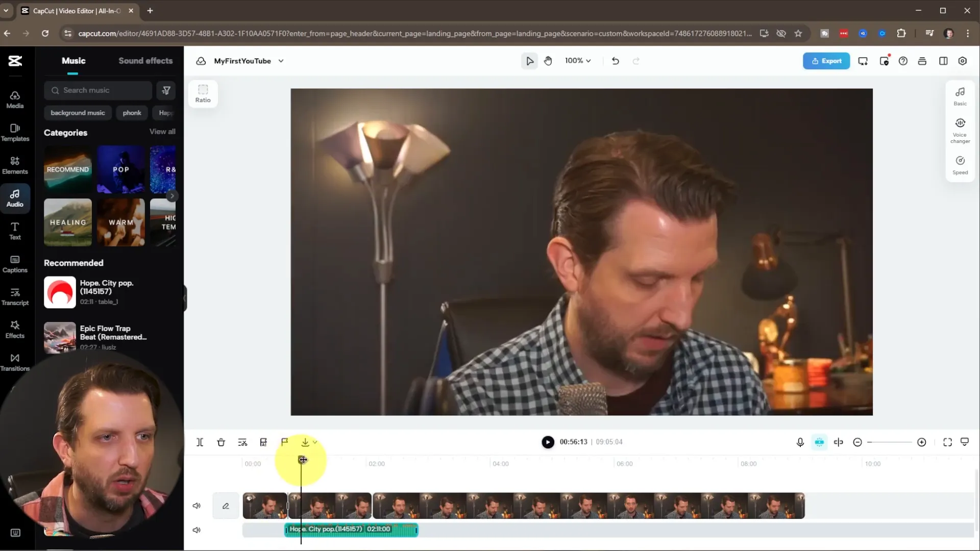This screenshot has width=980, height=551.
Task: Zoom in the timeline
Action: pyautogui.click(x=921, y=442)
